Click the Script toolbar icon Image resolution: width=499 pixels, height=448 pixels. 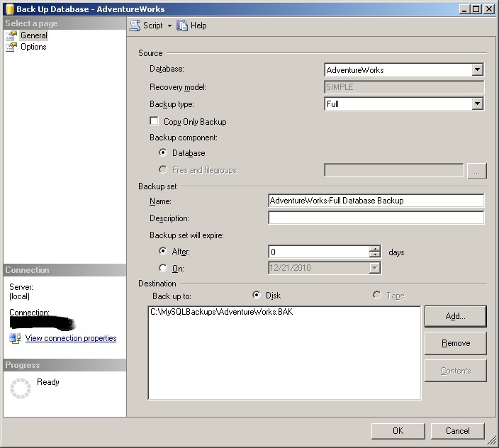135,26
